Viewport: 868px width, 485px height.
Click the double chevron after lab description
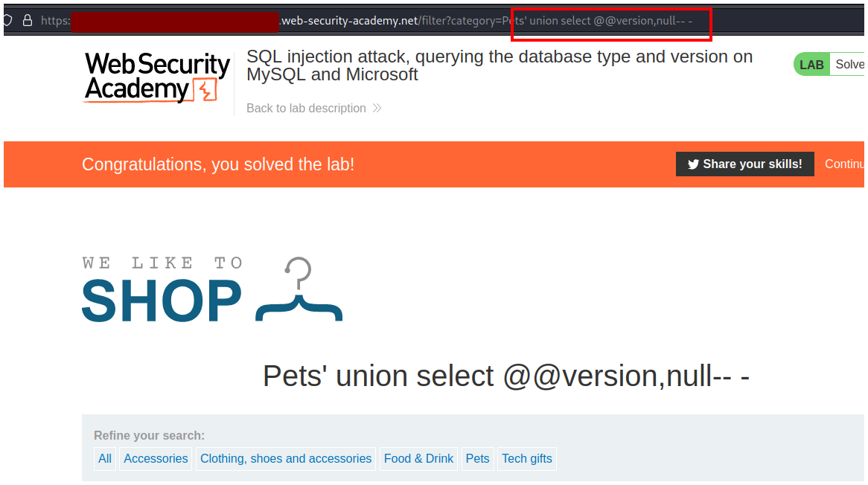[x=377, y=109]
